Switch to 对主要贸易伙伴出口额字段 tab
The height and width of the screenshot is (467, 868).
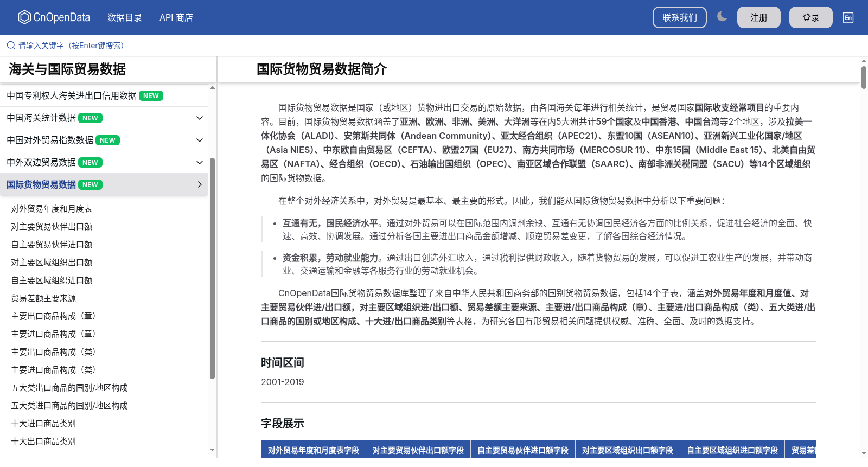point(418,450)
